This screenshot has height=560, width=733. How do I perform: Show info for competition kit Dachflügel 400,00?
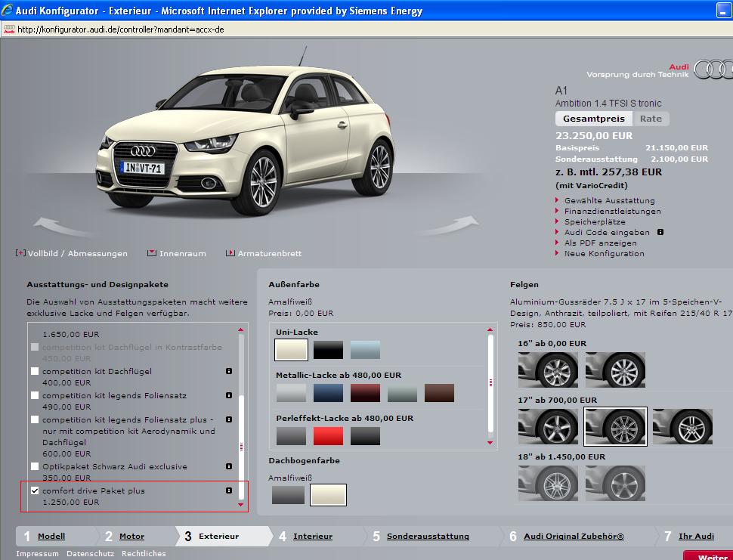click(x=229, y=371)
